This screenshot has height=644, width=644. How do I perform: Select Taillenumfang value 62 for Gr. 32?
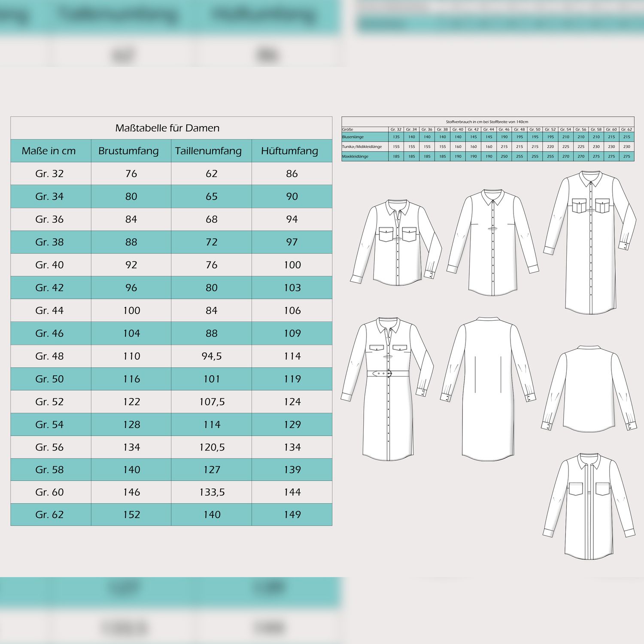(212, 173)
